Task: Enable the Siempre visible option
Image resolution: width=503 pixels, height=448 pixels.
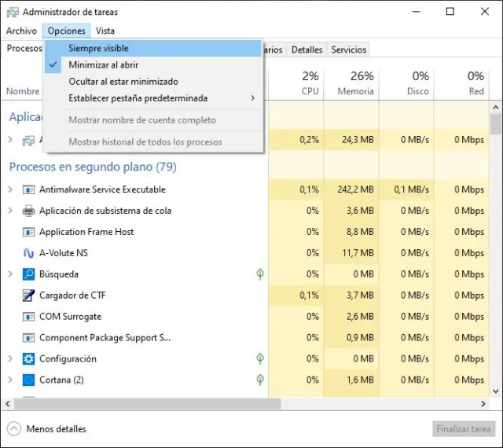Action: [98, 49]
